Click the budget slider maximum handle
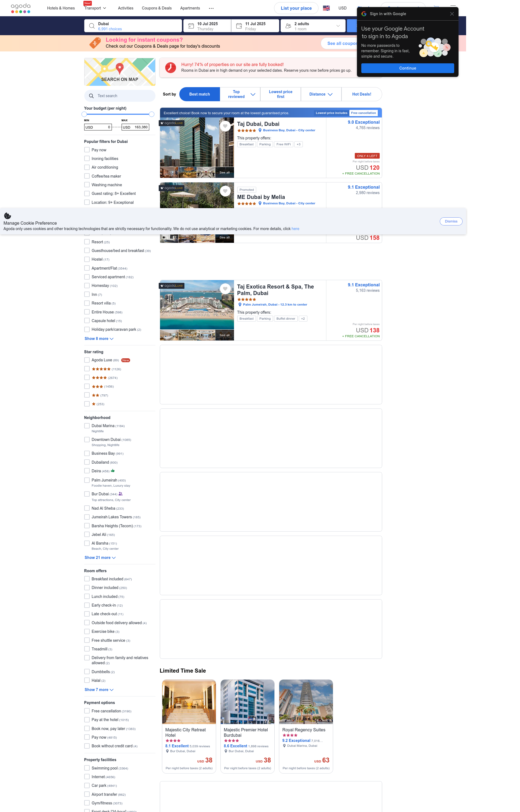Screen dimensions: 520x812 (x=152, y=114)
